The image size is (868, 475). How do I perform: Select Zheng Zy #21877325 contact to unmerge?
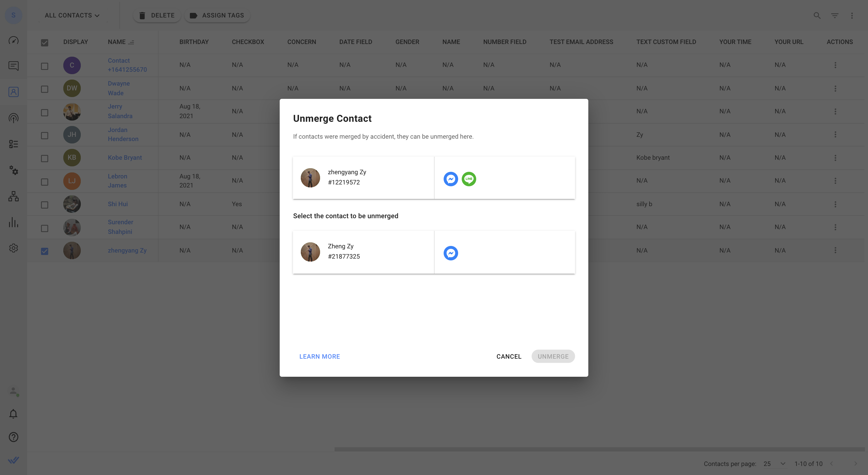point(434,252)
